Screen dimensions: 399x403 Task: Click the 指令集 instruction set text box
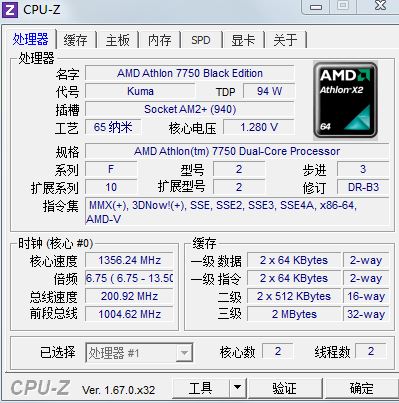coord(237,212)
